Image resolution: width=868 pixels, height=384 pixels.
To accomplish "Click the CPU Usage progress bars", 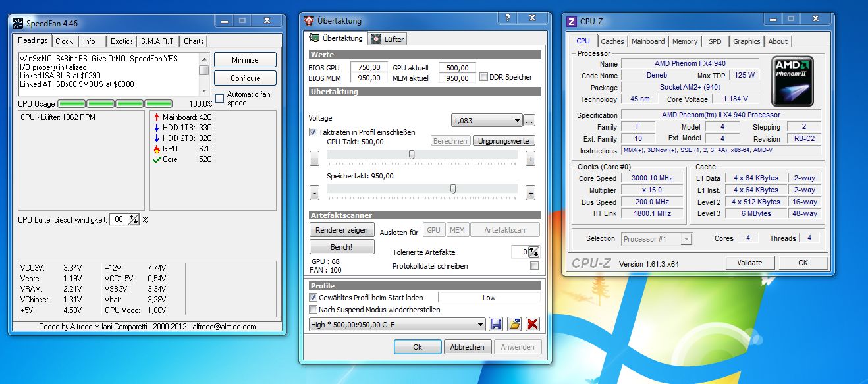I will click(x=115, y=103).
